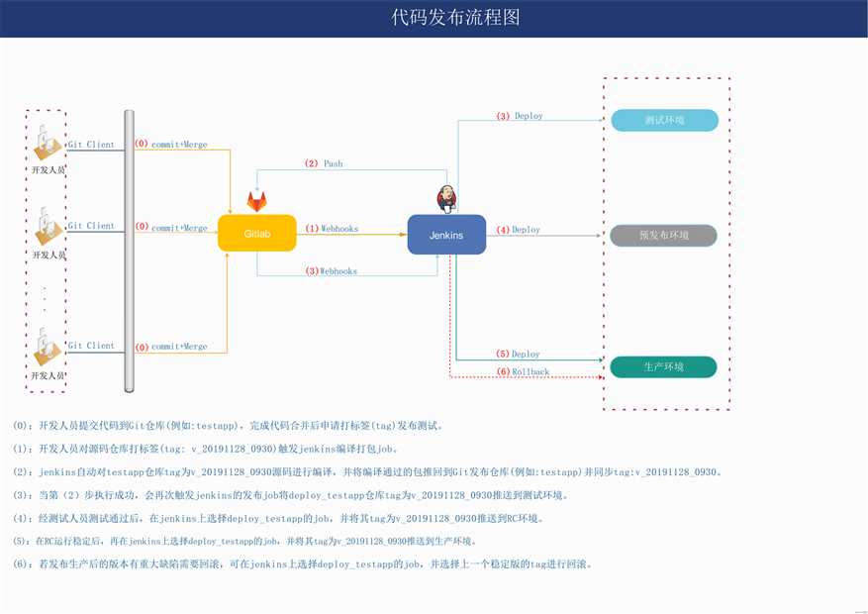The height and width of the screenshot is (614, 868).
Task: Click the middle Git Client label
Action: [91, 226]
